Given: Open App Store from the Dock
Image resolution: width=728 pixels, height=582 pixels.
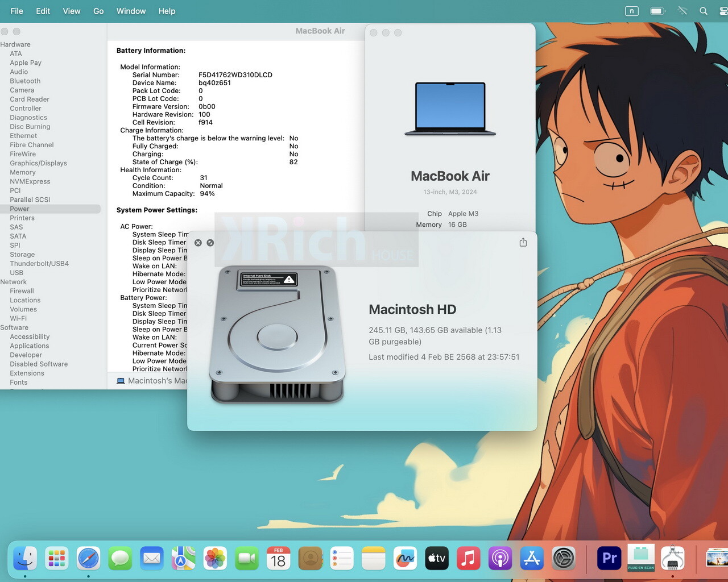Looking at the screenshot, I should pyautogui.click(x=532, y=559).
